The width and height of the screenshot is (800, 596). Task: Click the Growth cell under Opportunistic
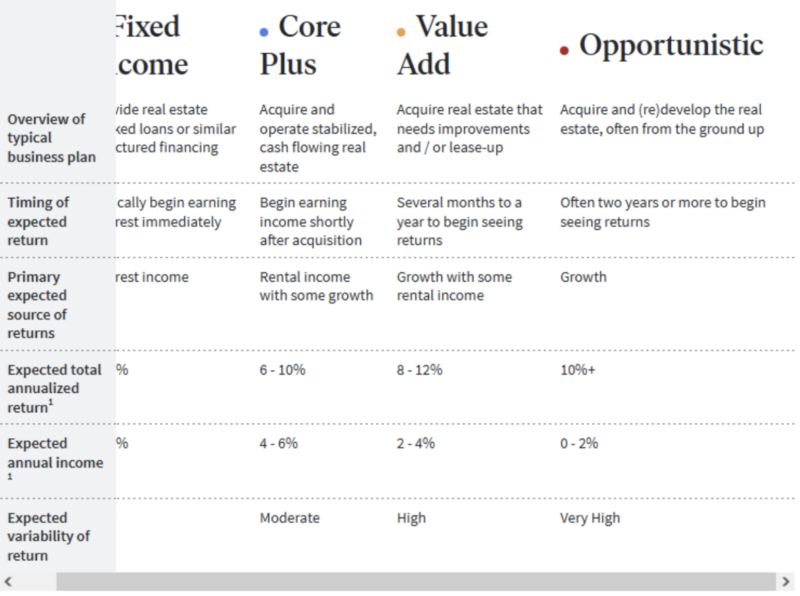click(x=583, y=277)
